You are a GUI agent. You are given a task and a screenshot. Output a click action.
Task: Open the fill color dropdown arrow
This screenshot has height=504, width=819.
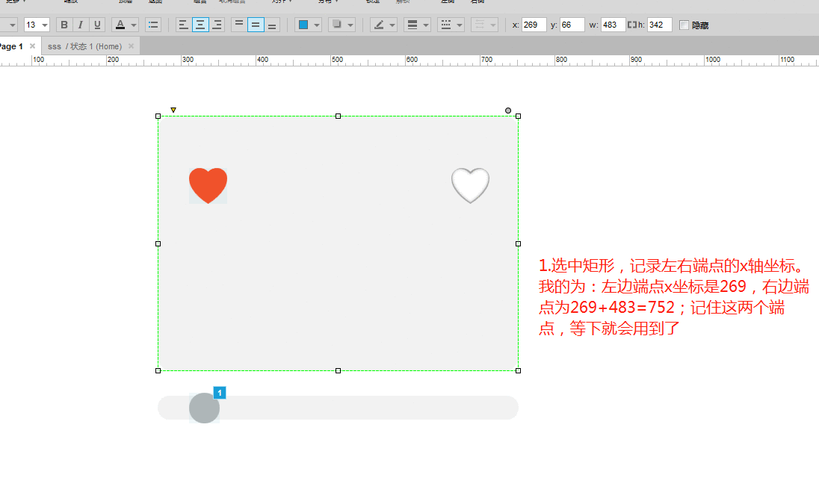(x=317, y=25)
